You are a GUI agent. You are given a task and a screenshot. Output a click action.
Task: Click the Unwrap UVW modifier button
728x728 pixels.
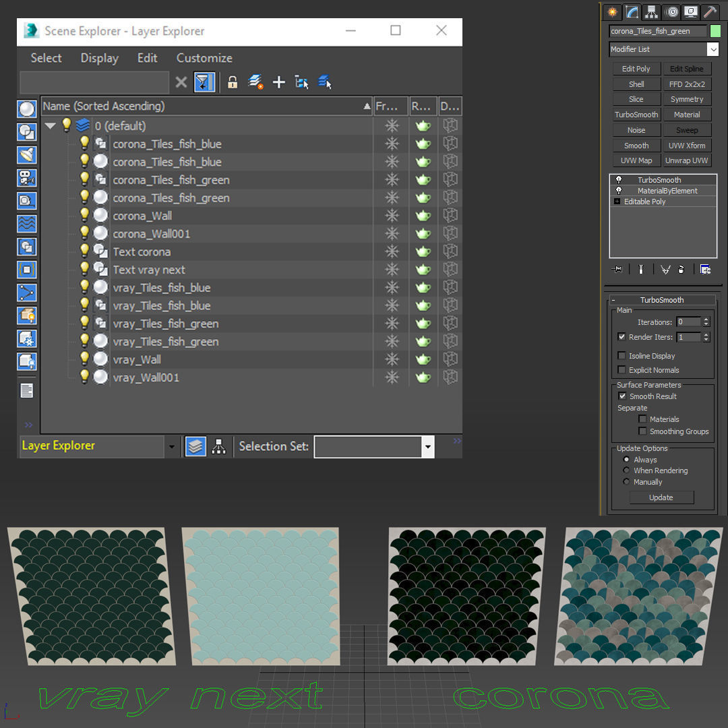point(687,160)
